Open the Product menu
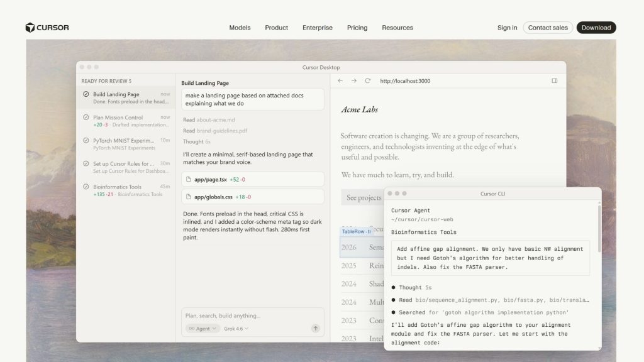This screenshot has height=362, width=644. (276, 28)
